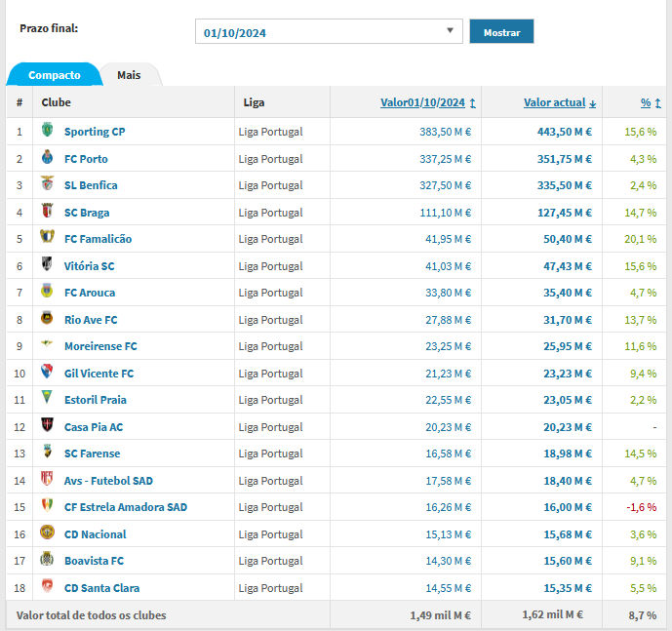
Task: Open the CD Nacional club link
Action: coord(96,534)
